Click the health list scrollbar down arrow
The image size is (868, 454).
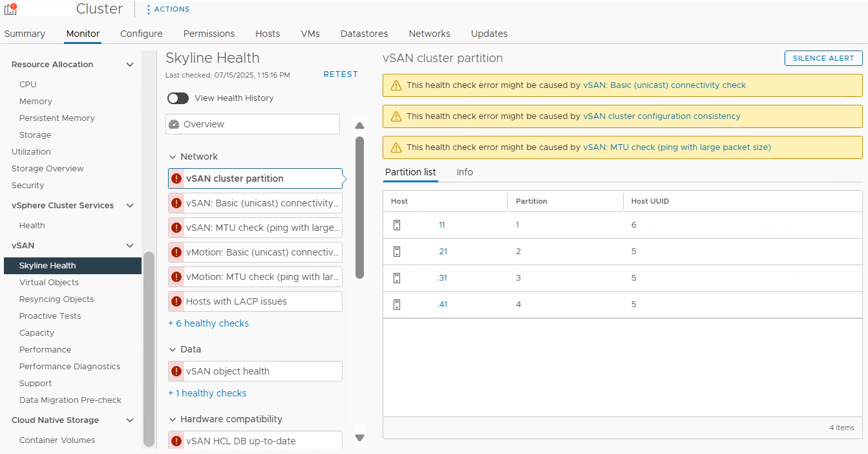point(360,438)
